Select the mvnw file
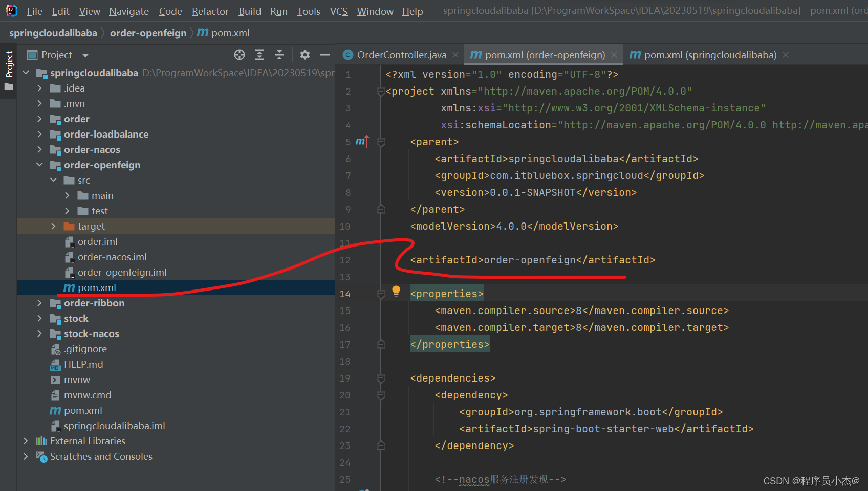The width and height of the screenshot is (868, 491). click(77, 380)
